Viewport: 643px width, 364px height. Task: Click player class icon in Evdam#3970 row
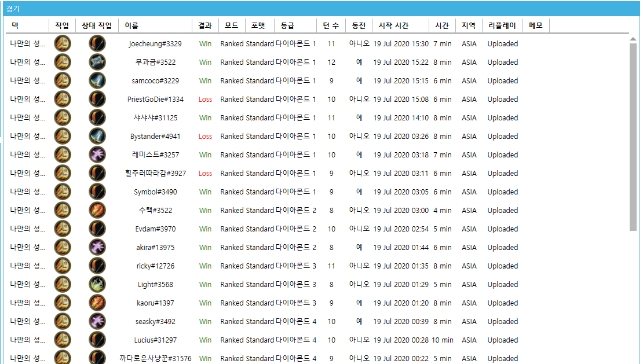click(x=63, y=229)
